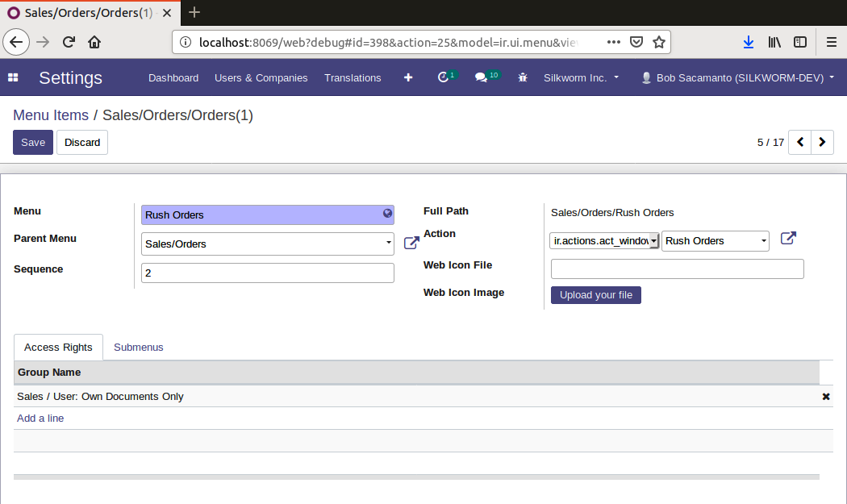
Task: Open the Firefox hamburger menu
Action: tap(832, 42)
